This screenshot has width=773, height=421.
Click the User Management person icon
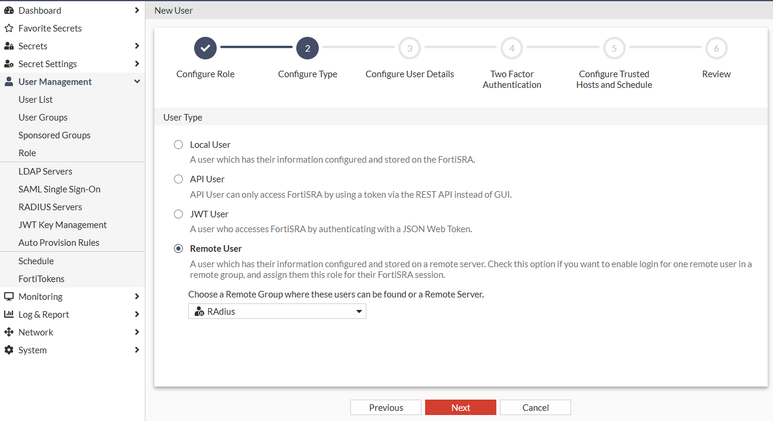9,81
